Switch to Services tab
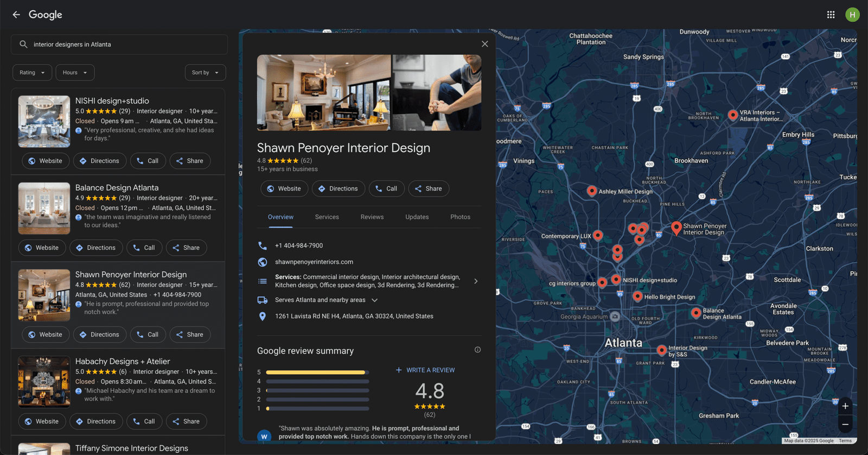This screenshot has height=455, width=868. click(x=327, y=217)
